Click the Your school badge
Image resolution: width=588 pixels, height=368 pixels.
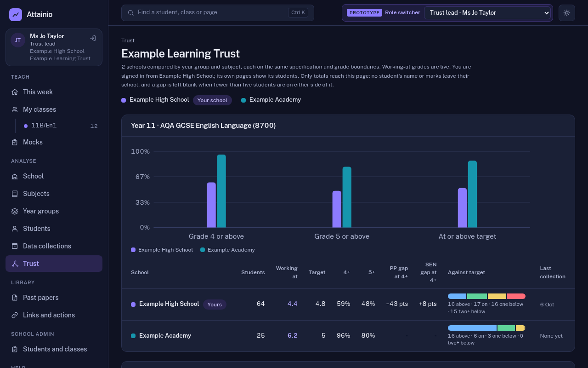[x=212, y=100]
